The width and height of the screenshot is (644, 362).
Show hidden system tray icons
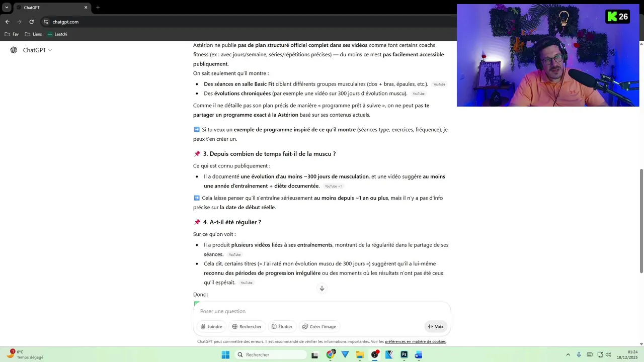point(568,354)
